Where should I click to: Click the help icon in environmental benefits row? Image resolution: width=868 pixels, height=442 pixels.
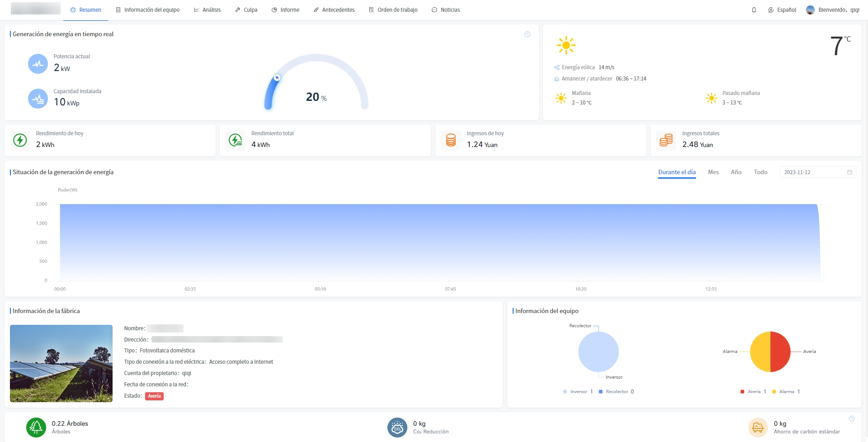(x=852, y=419)
